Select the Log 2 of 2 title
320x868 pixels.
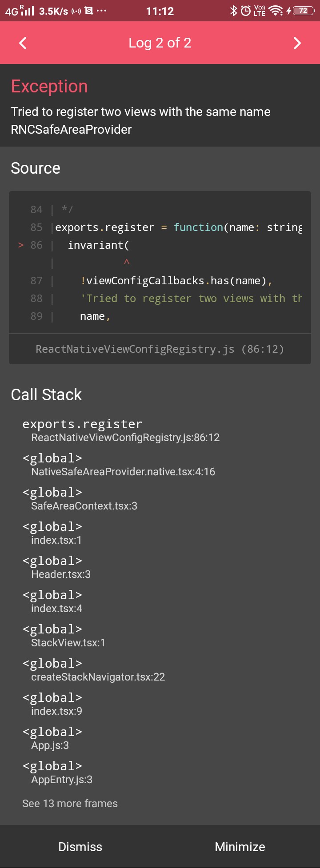[x=160, y=43]
